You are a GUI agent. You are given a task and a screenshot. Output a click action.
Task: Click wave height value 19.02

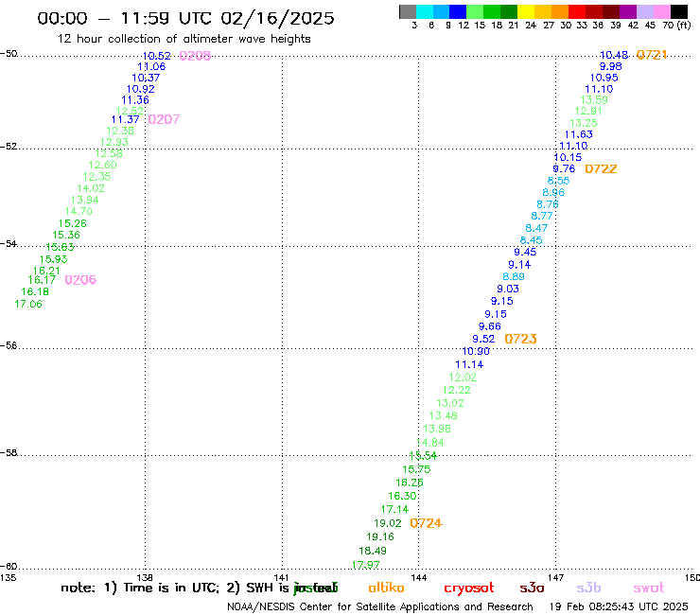coord(388,523)
